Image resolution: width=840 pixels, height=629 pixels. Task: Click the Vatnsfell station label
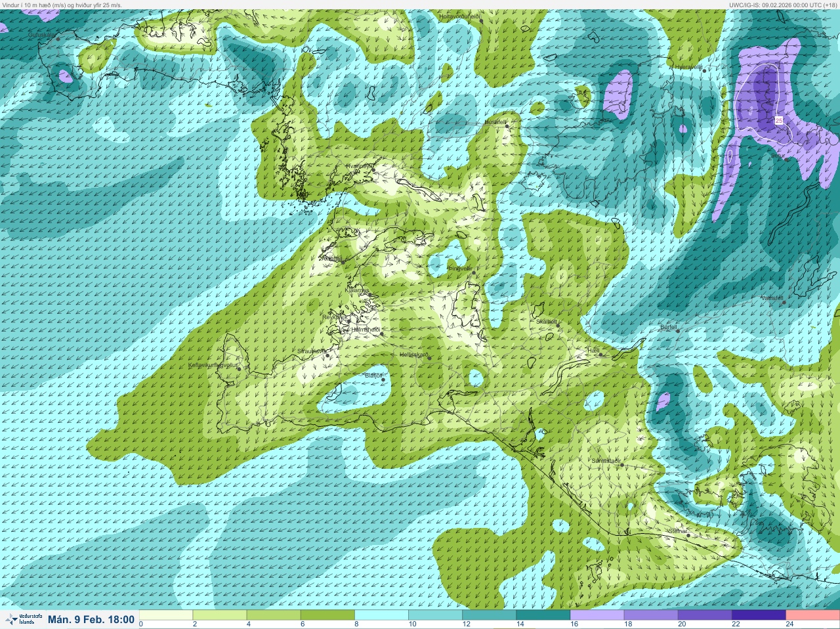pyautogui.click(x=772, y=297)
